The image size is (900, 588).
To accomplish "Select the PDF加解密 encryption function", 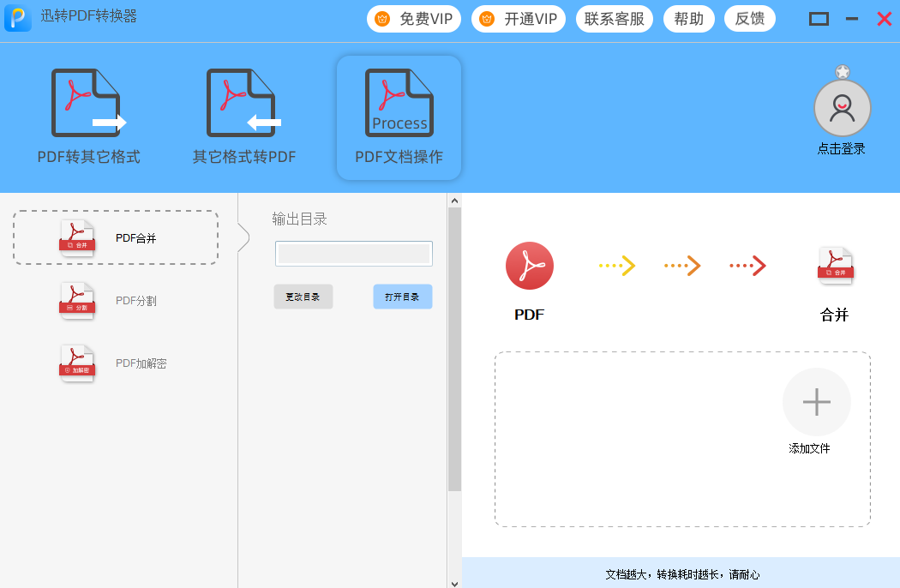I will tap(116, 363).
